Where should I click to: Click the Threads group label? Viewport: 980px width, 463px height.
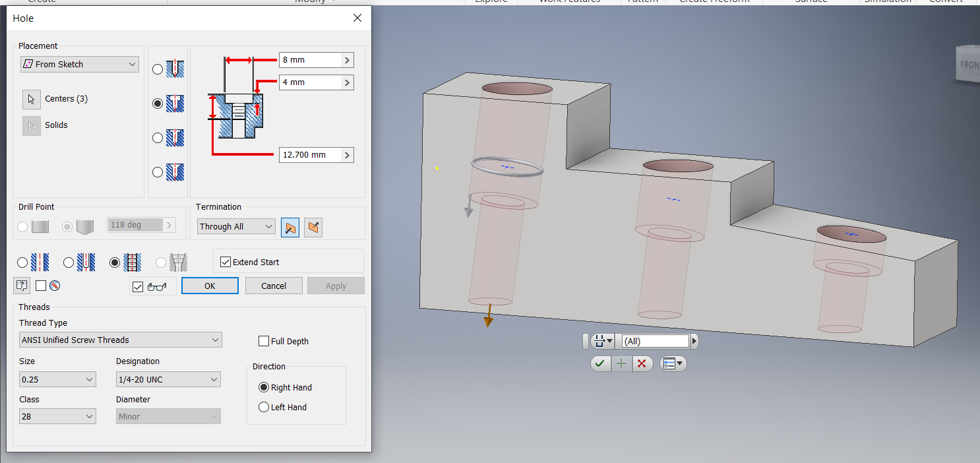(x=34, y=307)
